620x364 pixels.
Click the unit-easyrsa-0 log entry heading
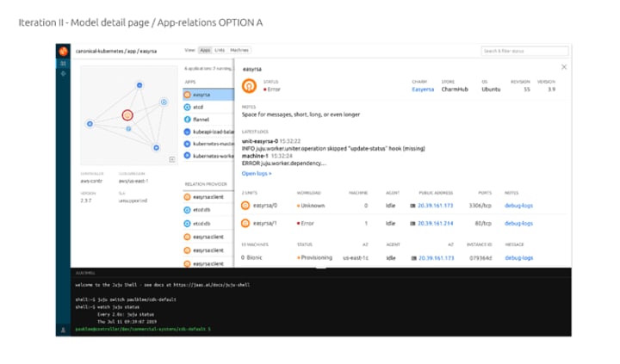click(260, 141)
